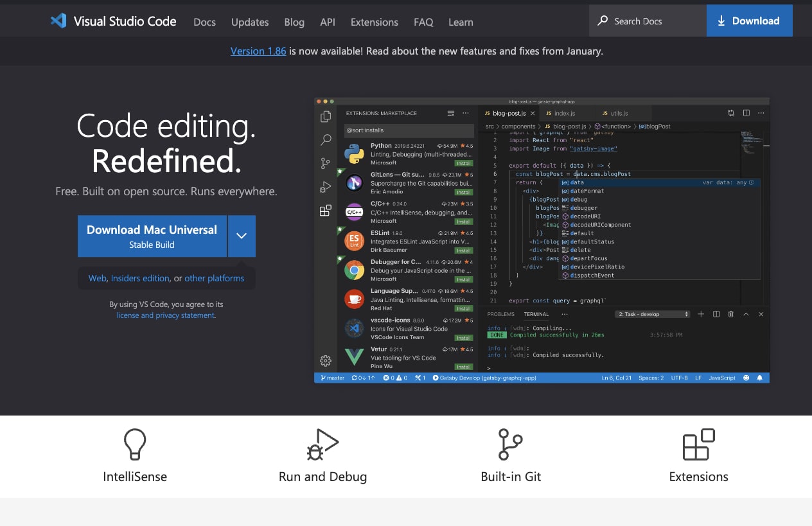812x526 pixels.
Task: Click Install button for Python extension
Action: coord(464,163)
